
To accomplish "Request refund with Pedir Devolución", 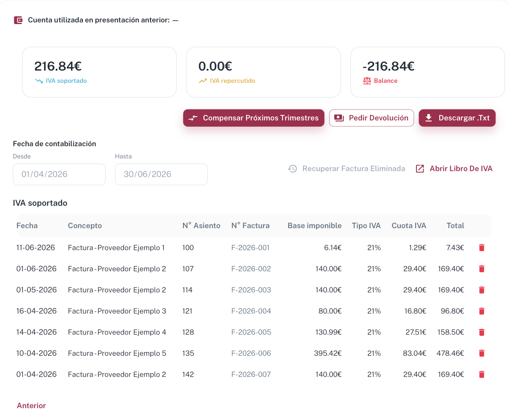I will (372, 118).
